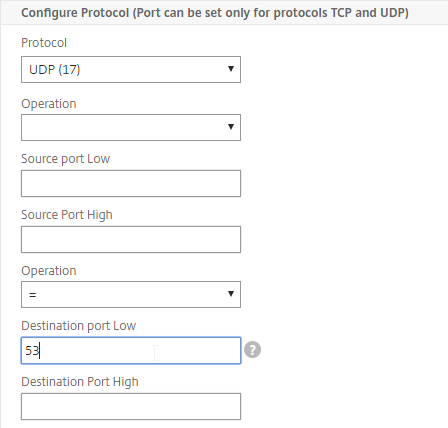Click the Destination Port High label
The height and width of the screenshot is (428, 448).
click(x=80, y=382)
